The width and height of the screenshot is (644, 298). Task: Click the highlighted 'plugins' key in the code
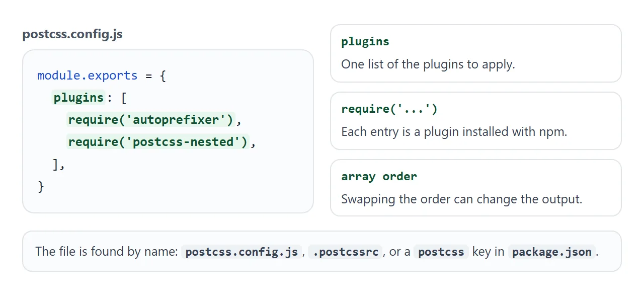click(x=79, y=98)
